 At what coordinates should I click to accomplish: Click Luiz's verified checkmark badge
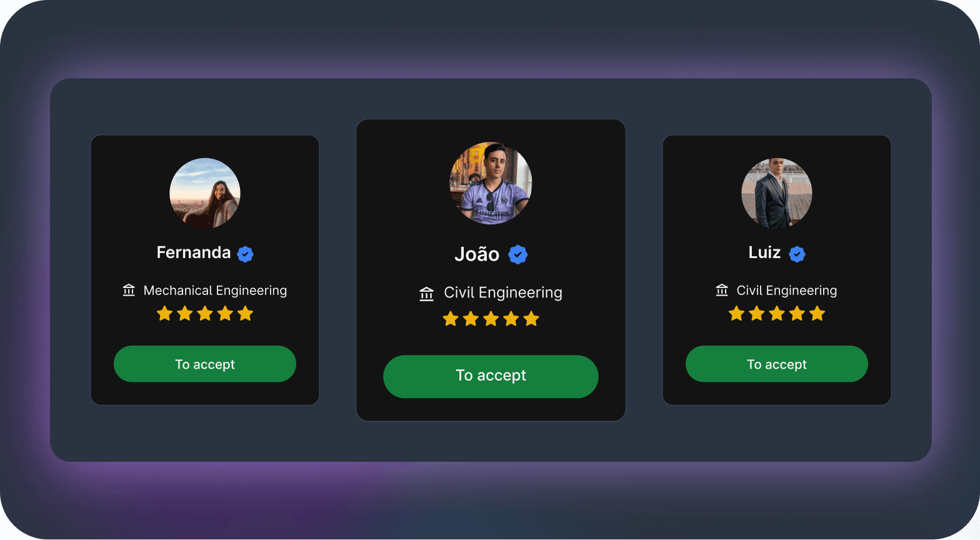pyautogui.click(x=797, y=254)
